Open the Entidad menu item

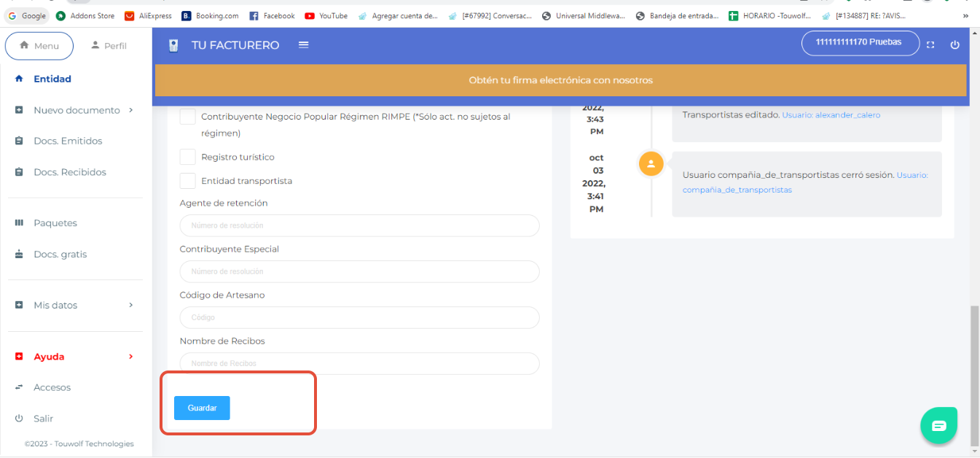click(52, 79)
